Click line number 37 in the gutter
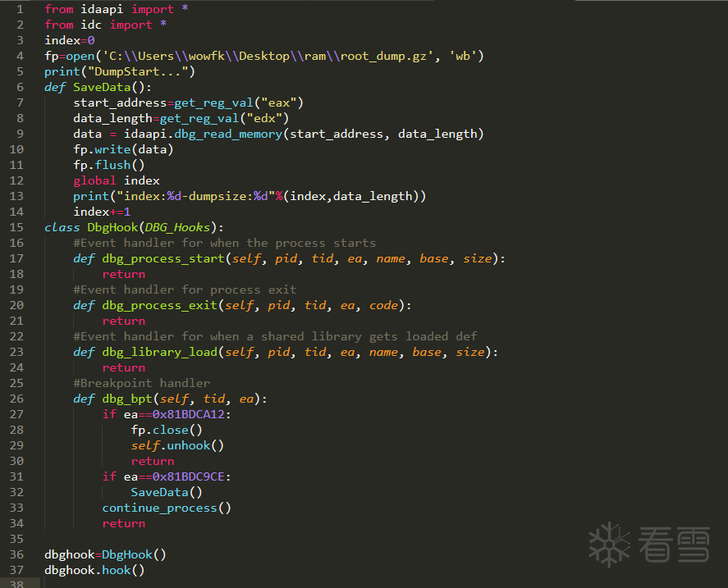The image size is (728, 588). (x=16, y=570)
